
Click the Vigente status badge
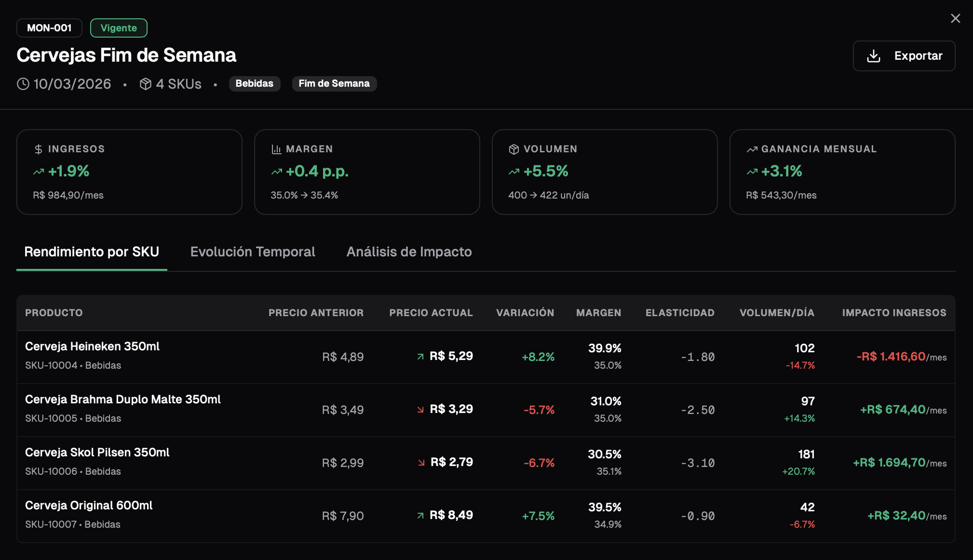pos(119,27)
